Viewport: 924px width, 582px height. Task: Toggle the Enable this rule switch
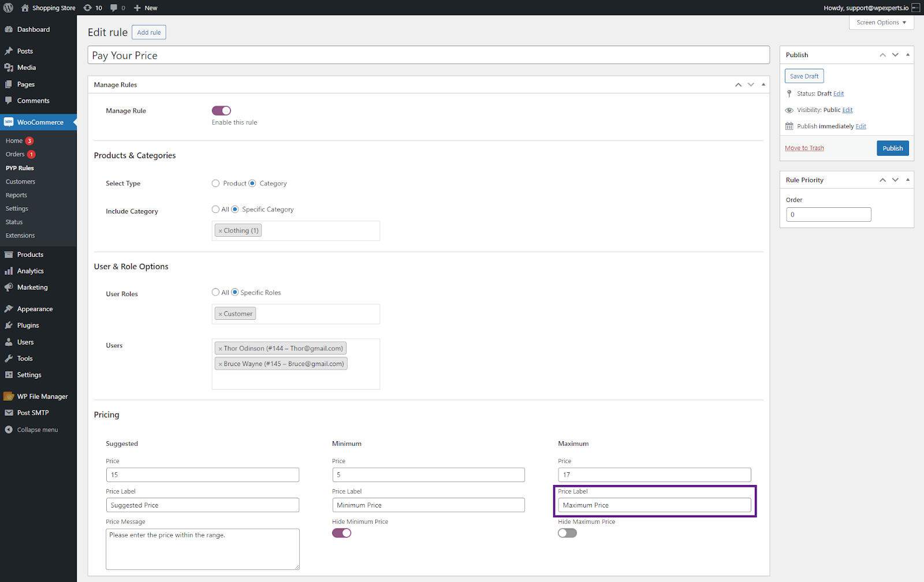(221, 111)
